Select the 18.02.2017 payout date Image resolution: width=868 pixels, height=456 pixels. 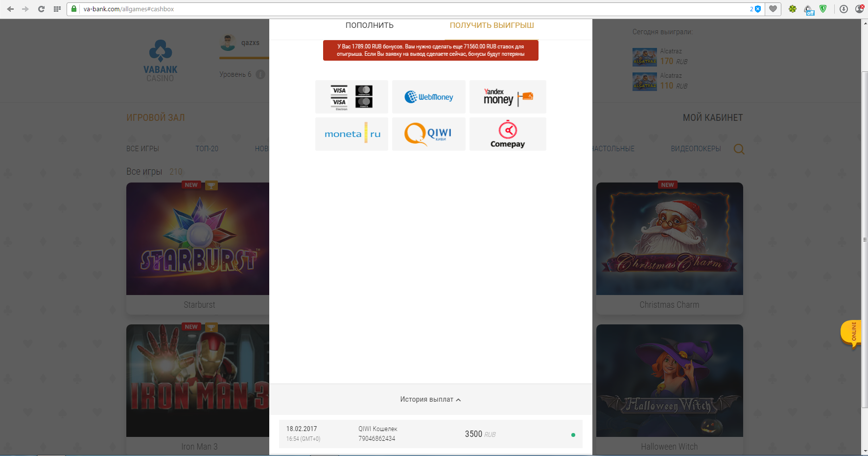tap(302, 429)
